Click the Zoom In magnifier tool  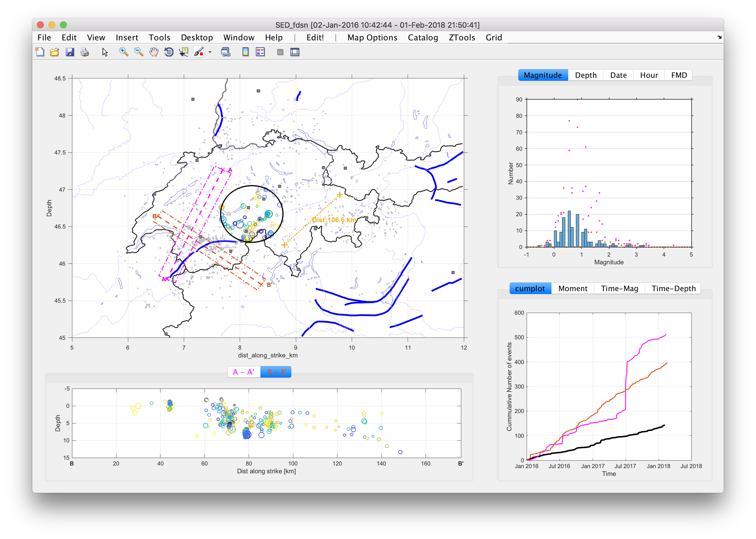123,52
